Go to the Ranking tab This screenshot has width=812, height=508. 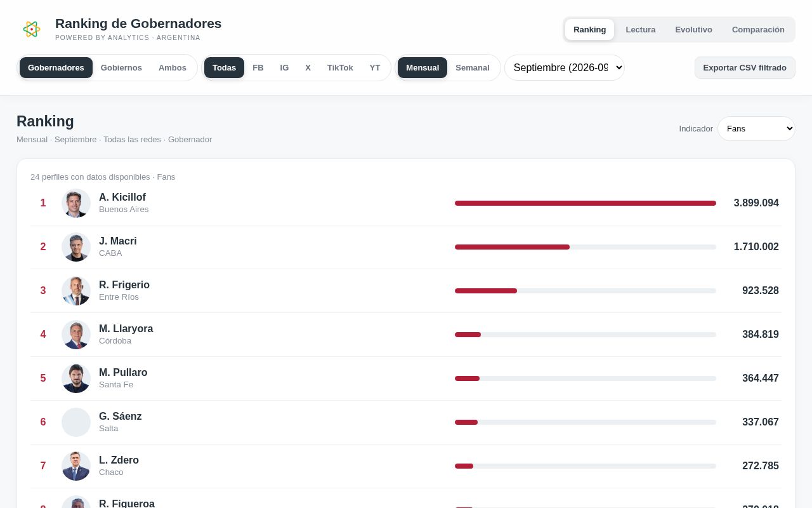pyautogui.click(x=590, y=30)
